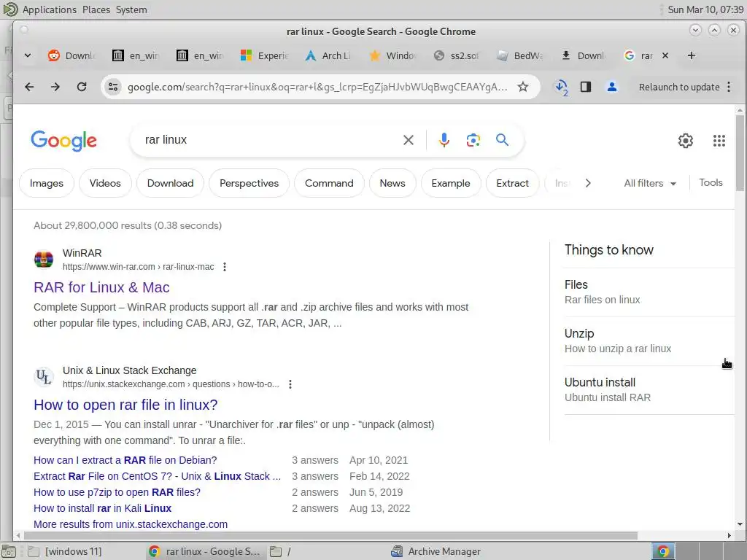Select the Extract filter chip

[513, 183]
